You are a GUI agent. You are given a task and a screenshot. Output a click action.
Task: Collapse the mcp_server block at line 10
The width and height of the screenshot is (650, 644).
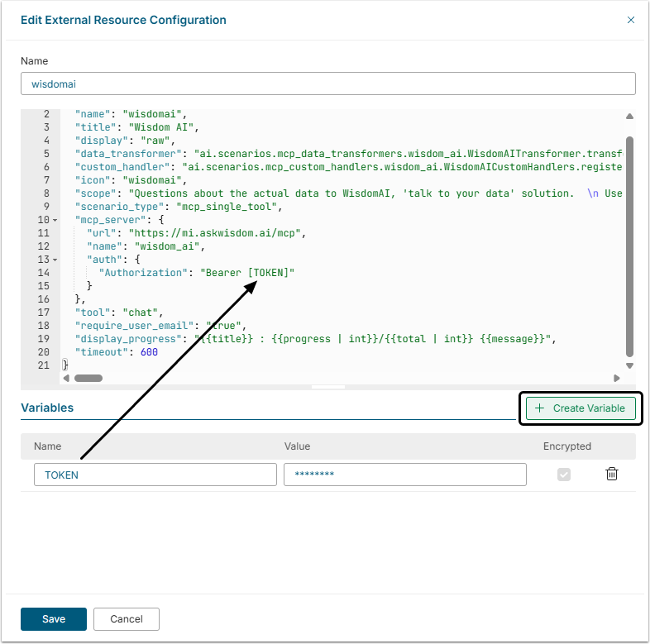pos(55,220)
